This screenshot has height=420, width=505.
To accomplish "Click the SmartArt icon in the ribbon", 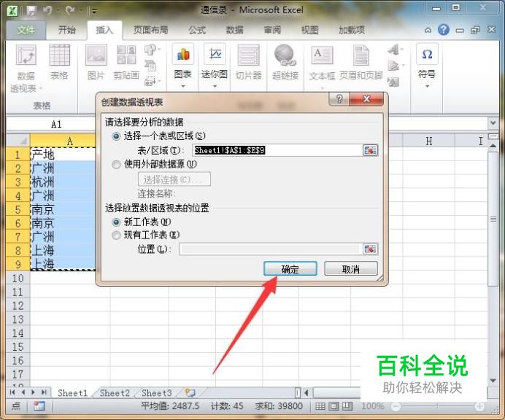I will [x=150, y=66].
